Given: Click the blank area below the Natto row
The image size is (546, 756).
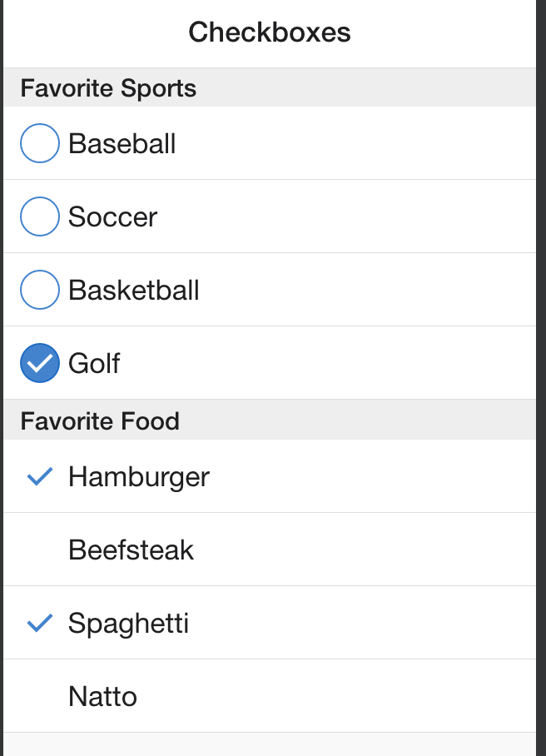Looking at the screenshot, I should (270, 744).
